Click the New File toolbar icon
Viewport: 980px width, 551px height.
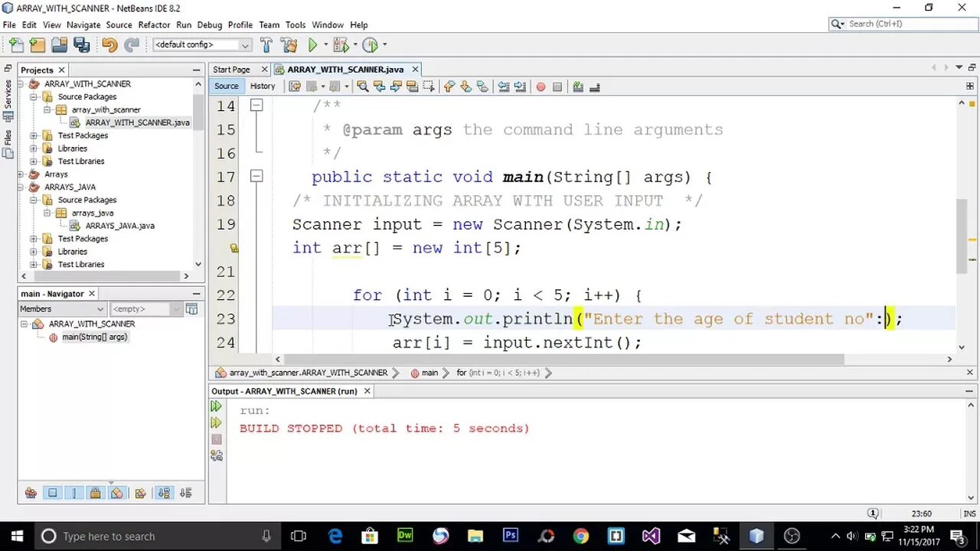click(16, 45)
